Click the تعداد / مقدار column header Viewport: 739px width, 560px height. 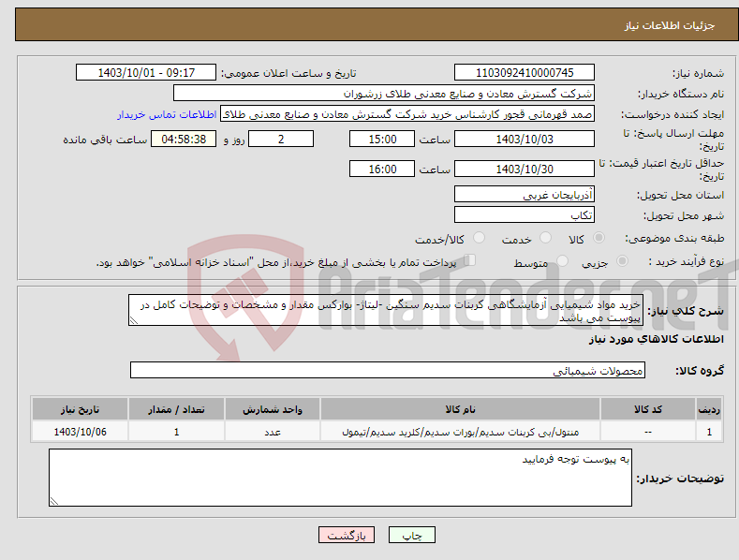point(176,409)
